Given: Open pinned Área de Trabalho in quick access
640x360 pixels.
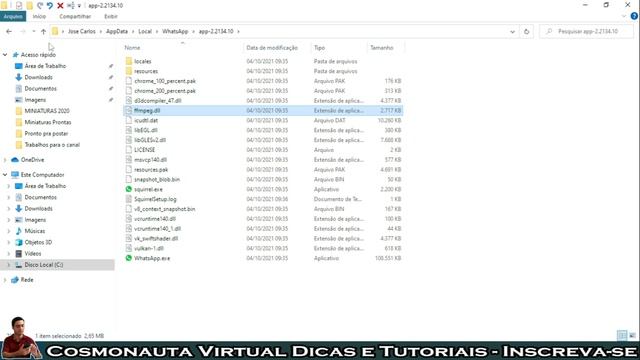Looking at the screenshot, I should coord(45,66).
